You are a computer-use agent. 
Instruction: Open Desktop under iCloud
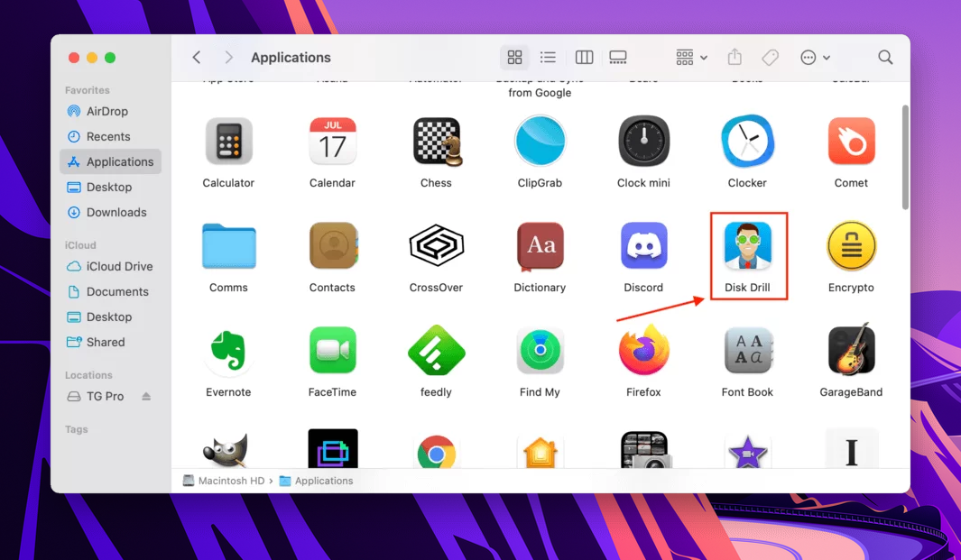pyautogui.click(x=110, y=317)
